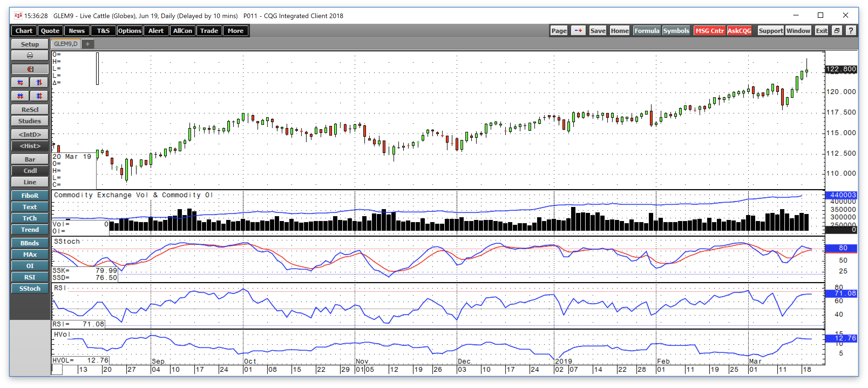The height and width of the screenshot is (388, 868).
Task: Switch chart type to Cndl candlestick
Action: pyautogui.click(x=30, y=171)
